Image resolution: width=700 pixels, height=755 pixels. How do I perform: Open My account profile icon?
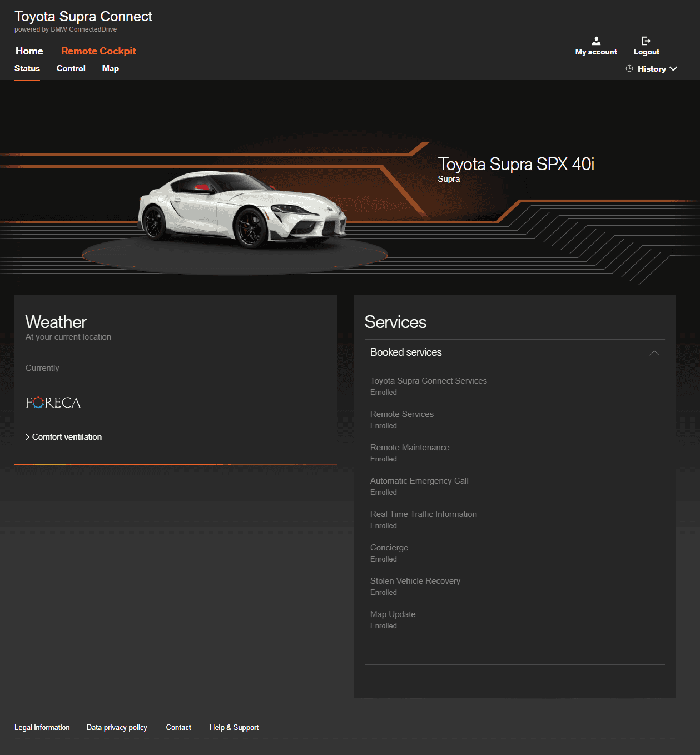click(596, 41)
